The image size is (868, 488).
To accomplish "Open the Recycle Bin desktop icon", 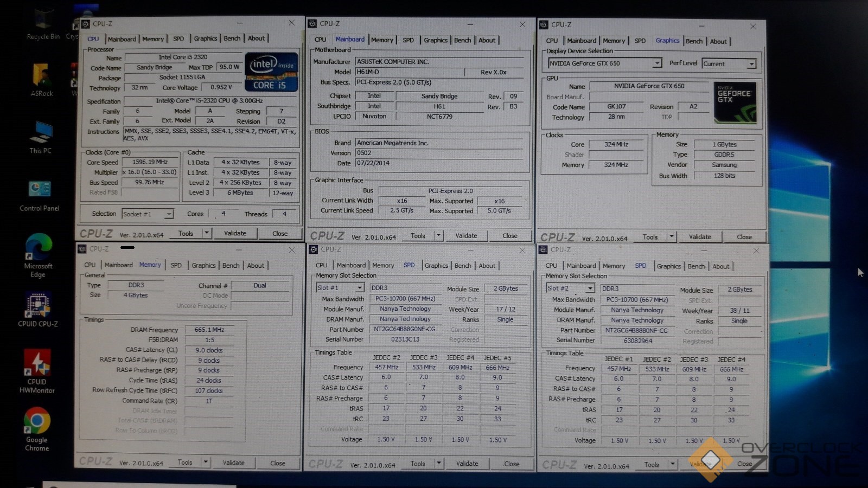I will (x=43, y=24).
